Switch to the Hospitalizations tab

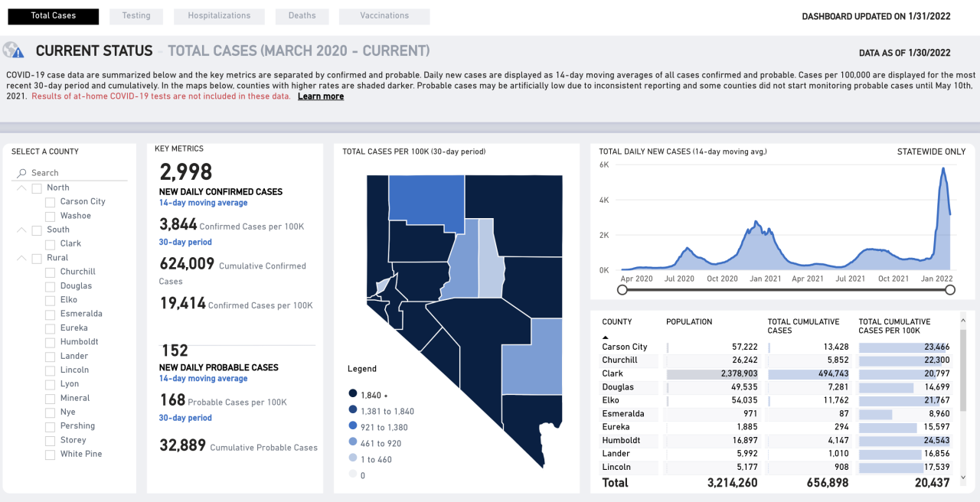(219, 16)
